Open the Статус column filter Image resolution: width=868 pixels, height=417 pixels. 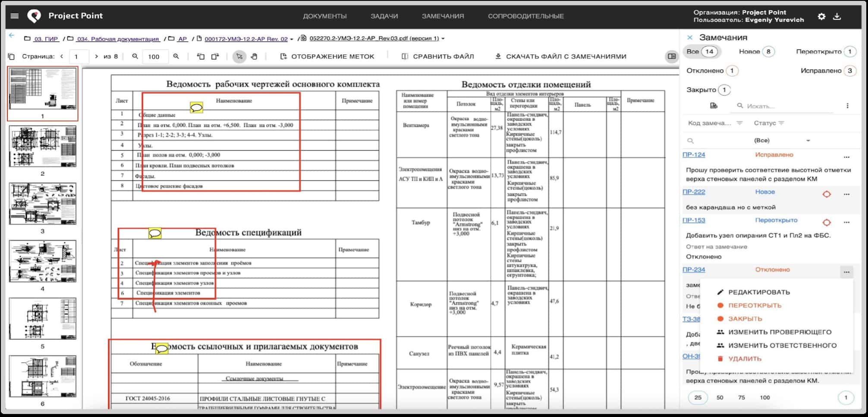(x=781, y=123)
